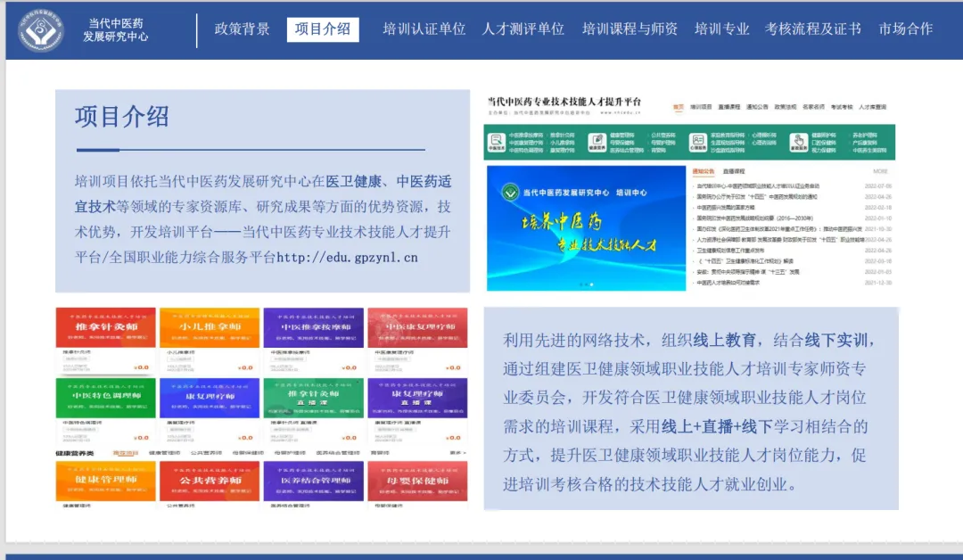Expand 更多 at end of 健康营养类 row

click(x=458, y=453)
